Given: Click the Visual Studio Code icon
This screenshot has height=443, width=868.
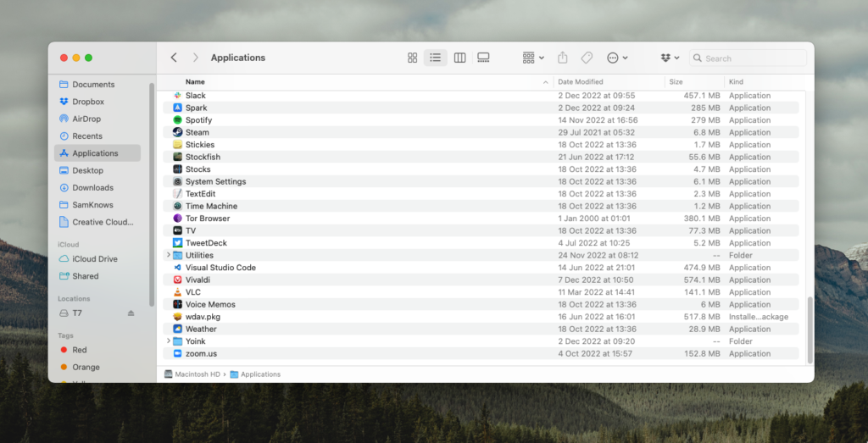Looking at the screenshot, I should click(177, 268).
